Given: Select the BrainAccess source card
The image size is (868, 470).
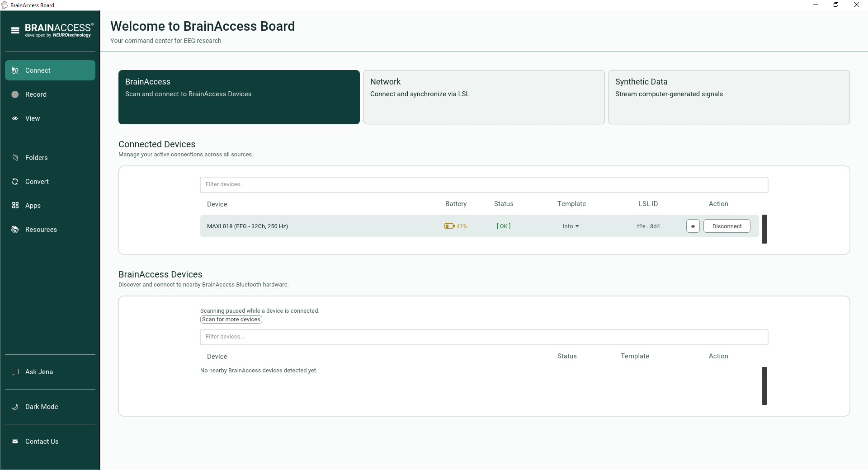Looking at the screenshot, I should pyautogui.click(x=239, y=97).
